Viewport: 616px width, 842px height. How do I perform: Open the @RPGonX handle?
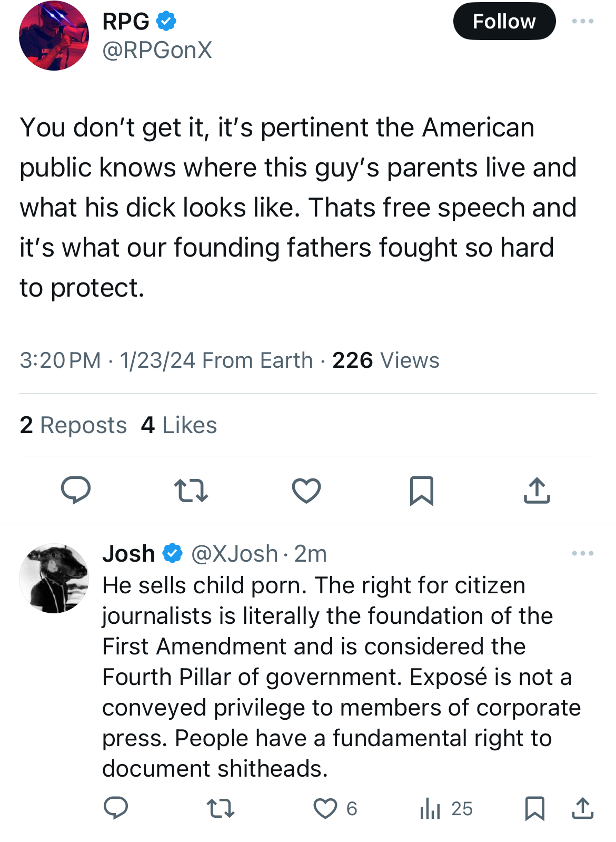(x=157, y=50)
